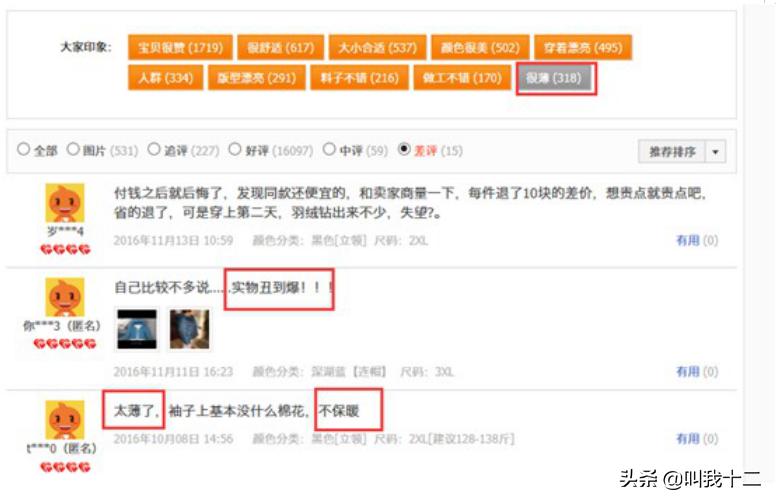Screen dimensions: 776x503
Task: Click first reviewer's orange avatar icon
Action: pyautogui.click(x=65, y=203)
